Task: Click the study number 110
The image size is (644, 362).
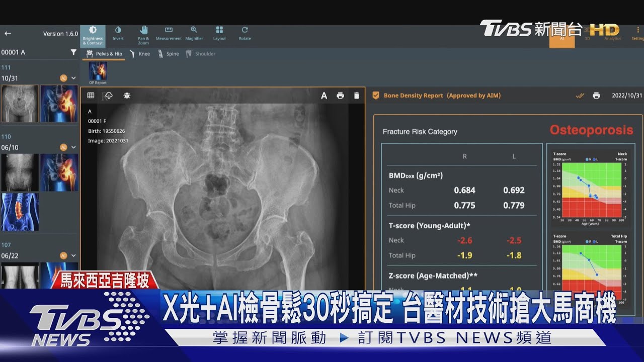Action: (6, 137)
